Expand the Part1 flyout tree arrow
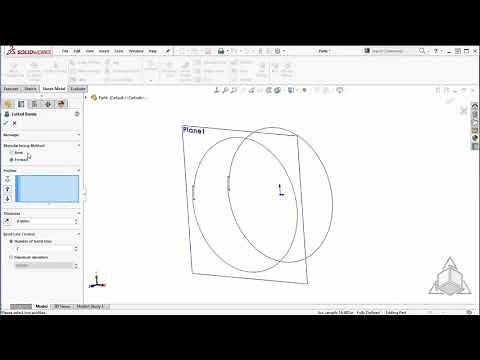The width and height of the screenshot is (480, 360). point(86,98)
